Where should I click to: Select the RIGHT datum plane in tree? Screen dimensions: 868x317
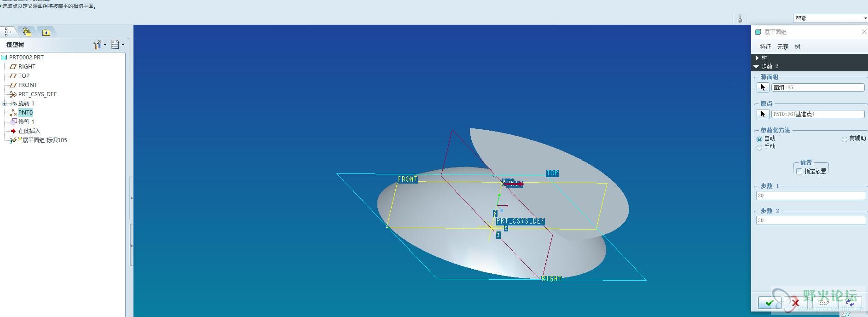click(27, 67)
